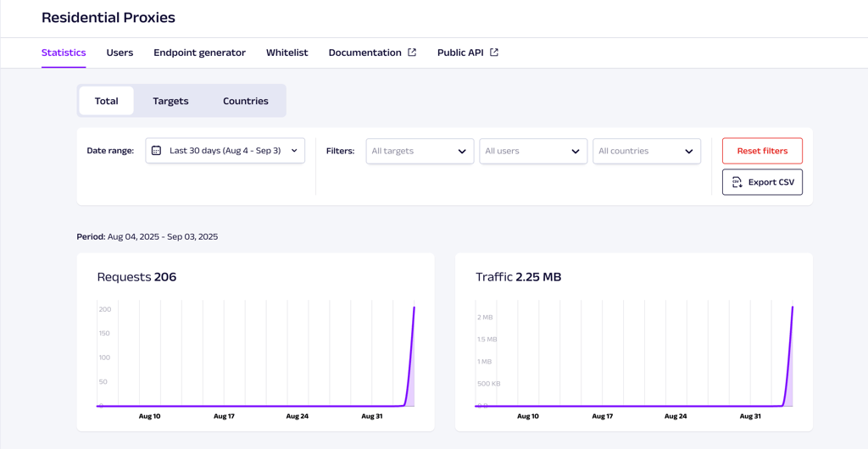Click the external-link icon beside Documentation
The image size is (868, 449).
point(412,53)
